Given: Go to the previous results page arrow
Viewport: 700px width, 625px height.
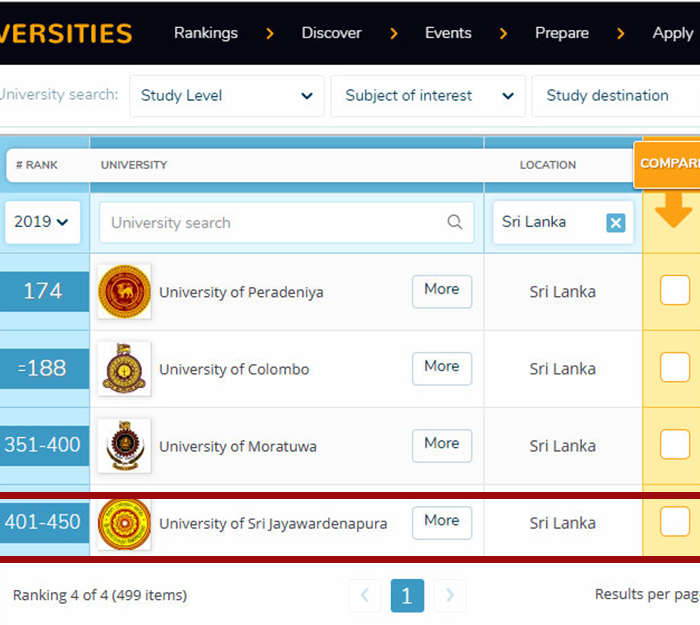Looking at the screenshot, I should click(x=364, y=596).
